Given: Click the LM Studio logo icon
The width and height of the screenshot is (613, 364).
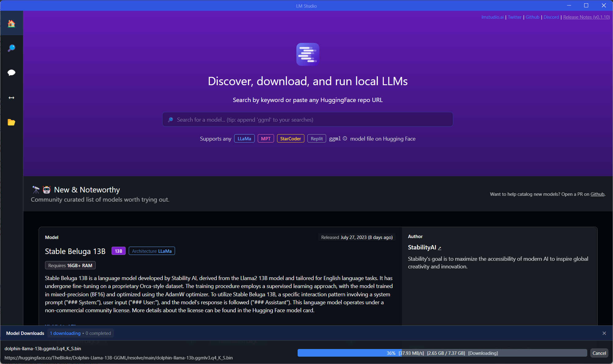Looking at the screenshot, I should (307, 54).
